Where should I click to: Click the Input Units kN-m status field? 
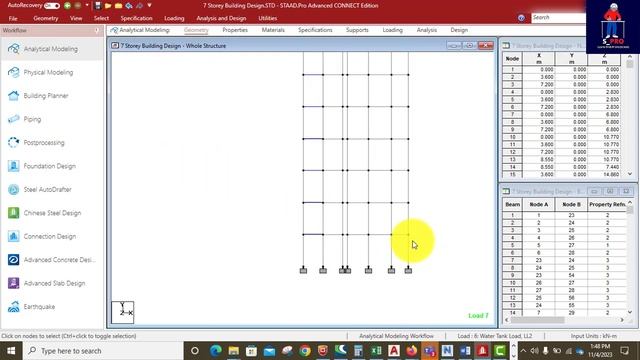[x=594, y=336]
